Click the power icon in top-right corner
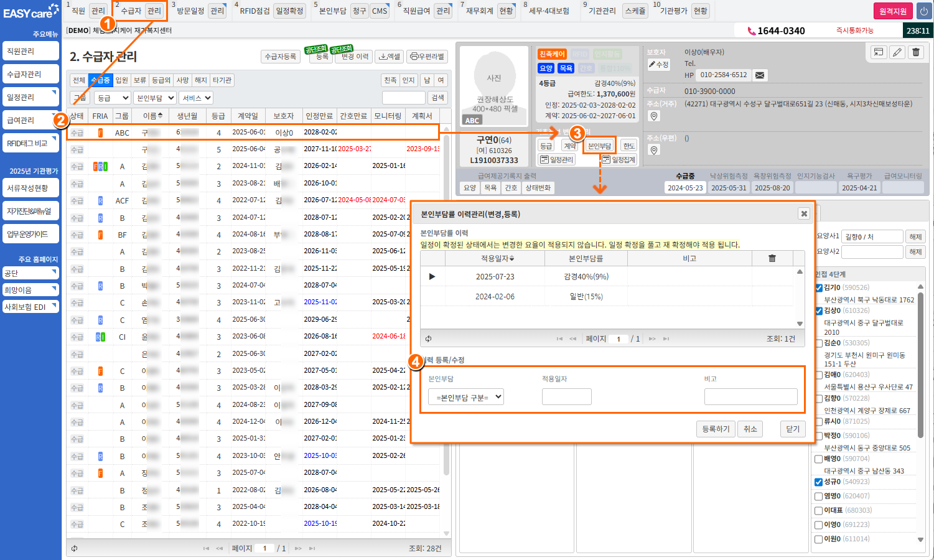The width and height of the screenshot is (934, 560). tap(923, 11)
